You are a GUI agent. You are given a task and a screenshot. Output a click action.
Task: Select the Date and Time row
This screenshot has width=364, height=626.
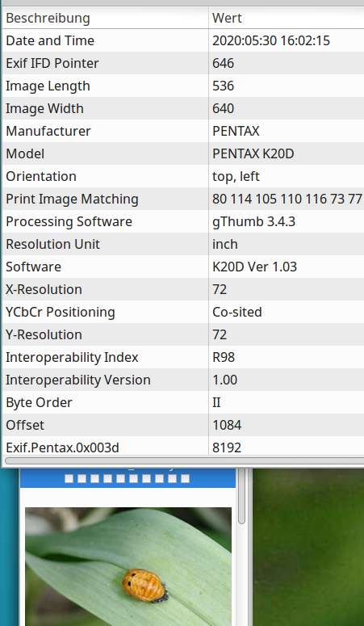click(183, 40)
